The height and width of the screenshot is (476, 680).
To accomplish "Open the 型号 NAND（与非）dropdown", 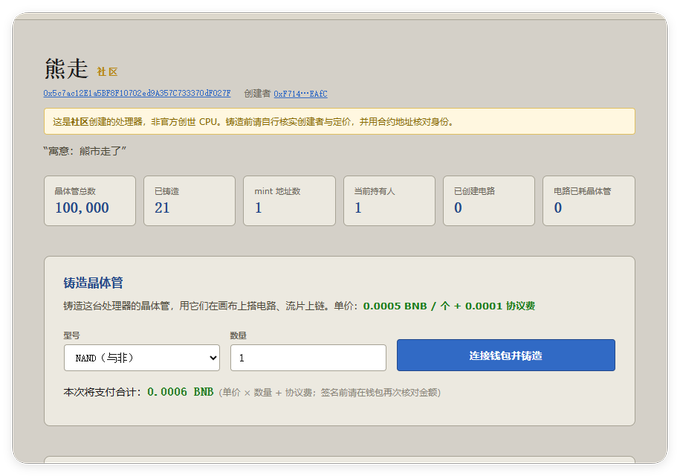I will (x=141, y=358).
